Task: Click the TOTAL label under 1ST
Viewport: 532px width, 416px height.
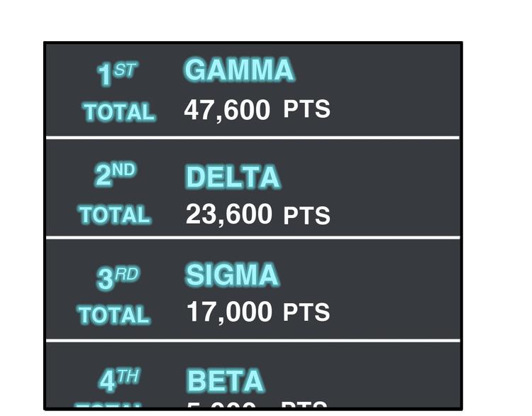Action: 118,112
